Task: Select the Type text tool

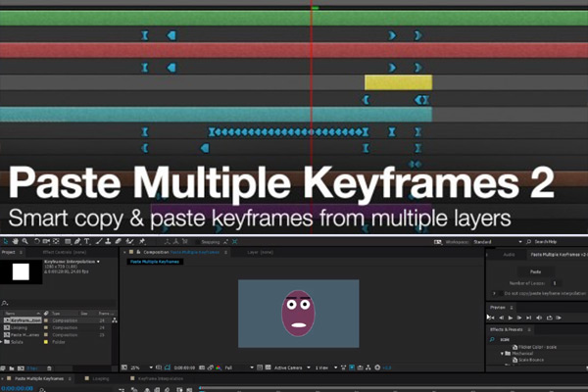Action: tap(86, 242)
